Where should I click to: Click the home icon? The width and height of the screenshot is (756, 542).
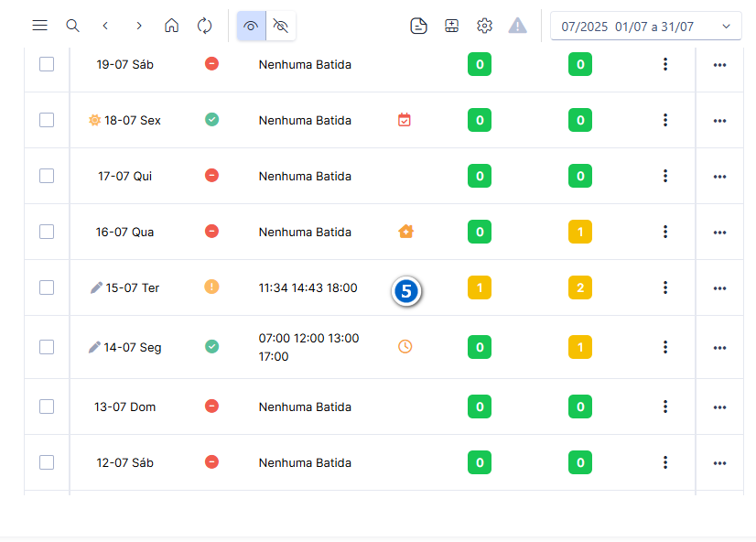[x=172, y=26]
